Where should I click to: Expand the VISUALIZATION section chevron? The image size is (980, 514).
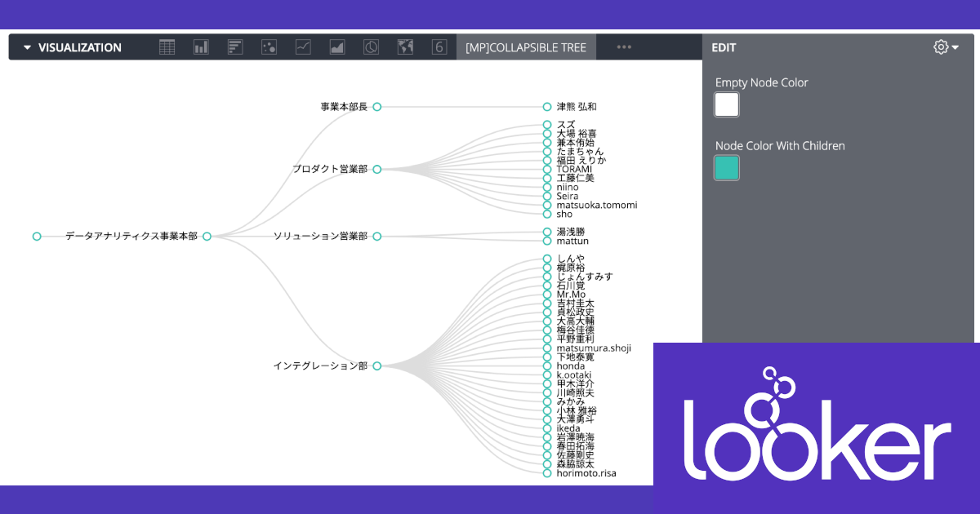click(x=25, y=47)
